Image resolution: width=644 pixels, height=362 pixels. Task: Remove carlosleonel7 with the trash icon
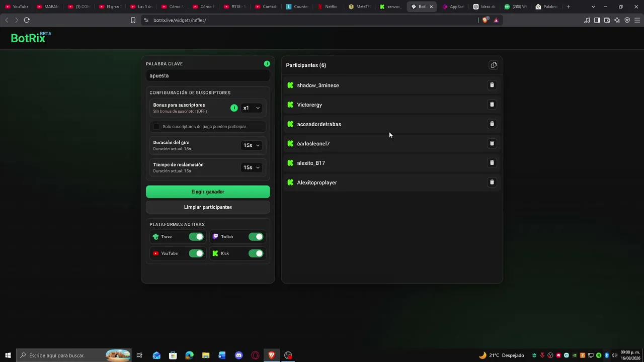coord(492,143)
